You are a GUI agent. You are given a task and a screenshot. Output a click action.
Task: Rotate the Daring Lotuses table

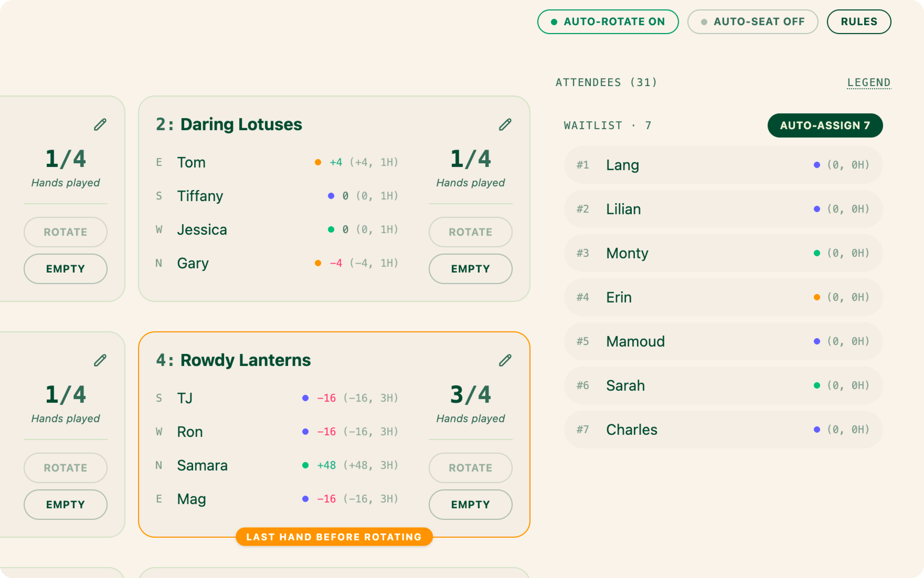pyautogui.click(x=470, y=232)
